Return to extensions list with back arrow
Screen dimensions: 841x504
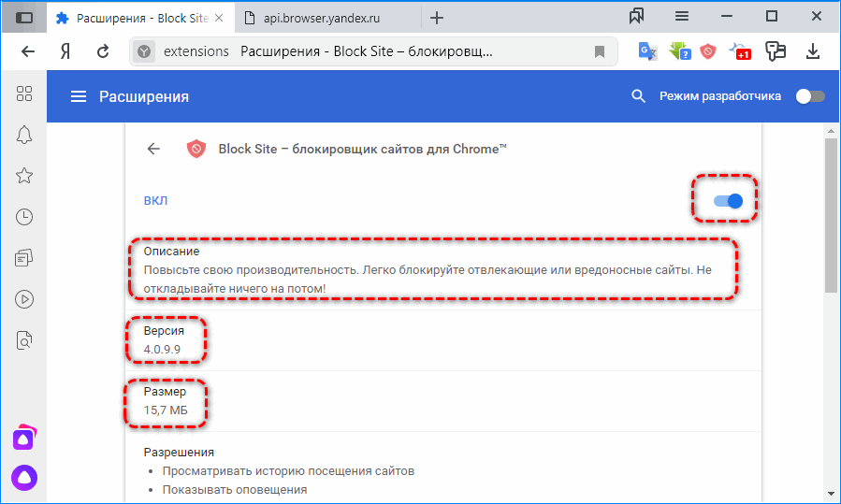click(154, 149)
